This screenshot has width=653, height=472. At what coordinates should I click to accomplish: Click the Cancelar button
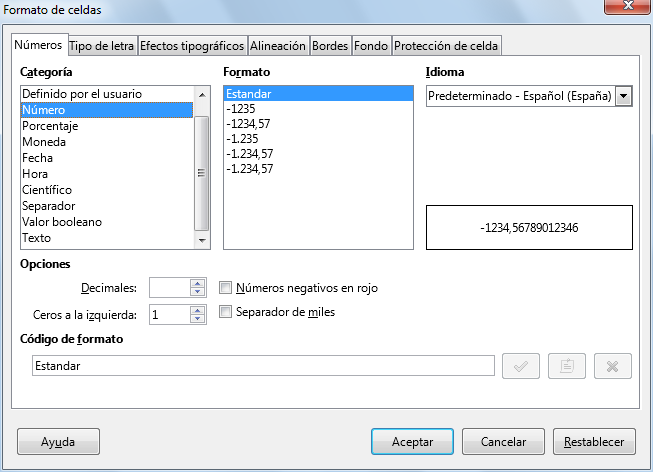tap(503, 442)
